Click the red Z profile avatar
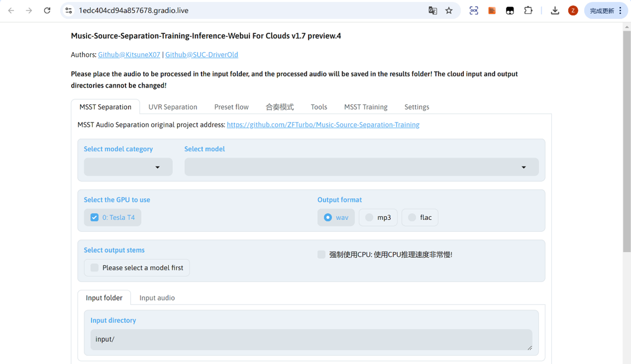 coord(573,10)
